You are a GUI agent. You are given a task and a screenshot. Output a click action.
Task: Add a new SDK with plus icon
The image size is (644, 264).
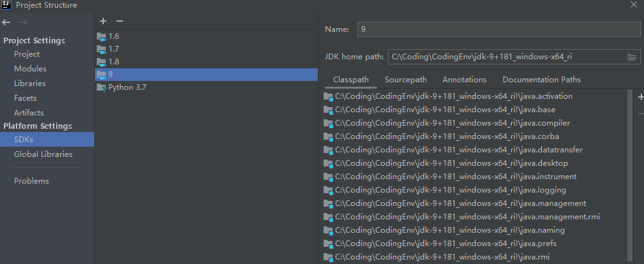click(x=103, y=21)
